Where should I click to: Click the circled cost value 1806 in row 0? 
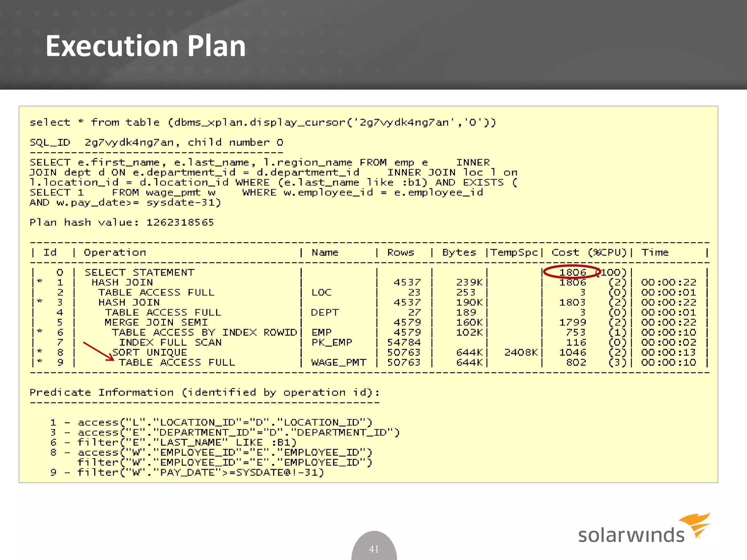click(573, 272)
